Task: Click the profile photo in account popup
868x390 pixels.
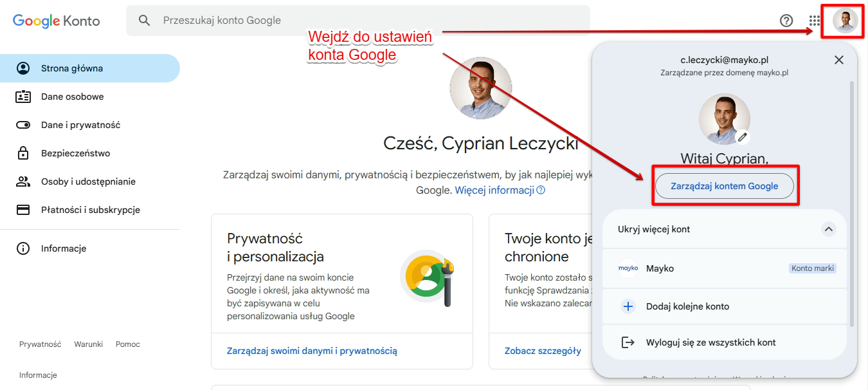Action: 725,119
